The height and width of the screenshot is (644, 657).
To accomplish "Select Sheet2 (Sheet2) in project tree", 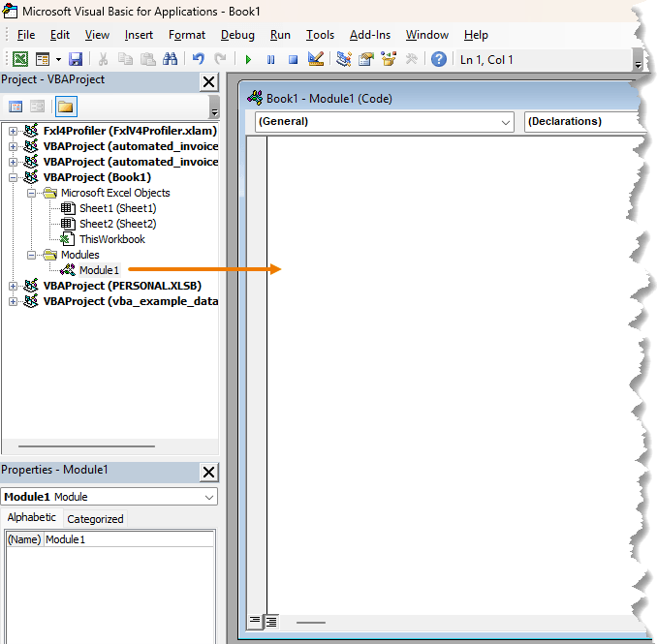I will pyautogui.click(x=118, y=224).
